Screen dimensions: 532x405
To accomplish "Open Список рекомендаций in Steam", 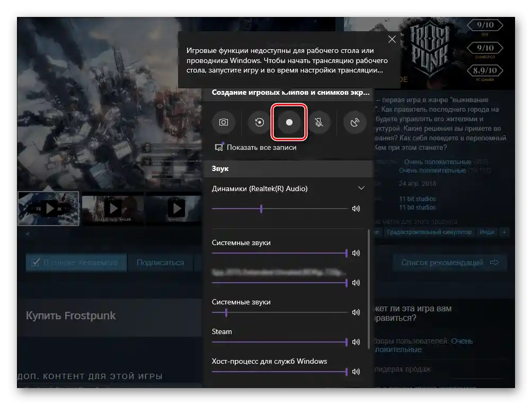I will [450, 263].
